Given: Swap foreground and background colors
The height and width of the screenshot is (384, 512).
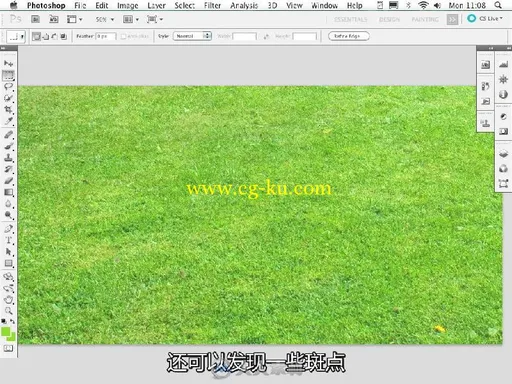Looking at the screenshot, I should 12,321.
